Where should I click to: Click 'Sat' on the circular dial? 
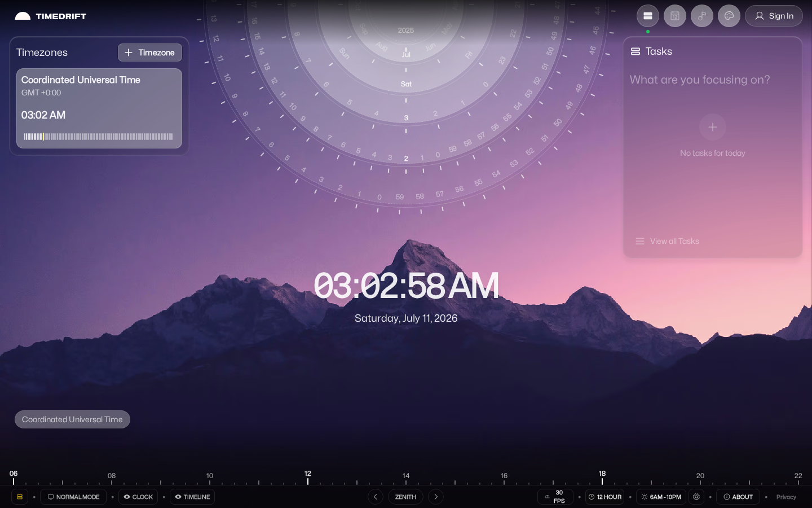point(406,84)
